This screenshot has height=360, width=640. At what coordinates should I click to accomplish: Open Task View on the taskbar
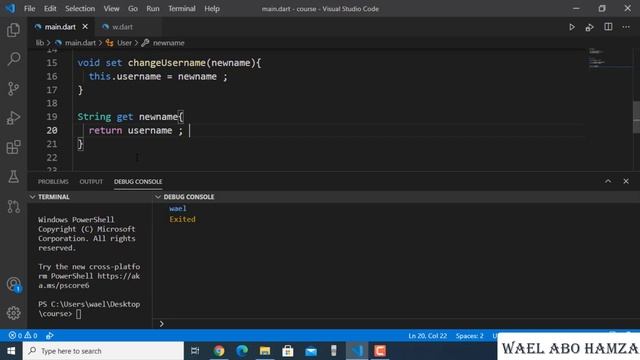coord(196,351)
